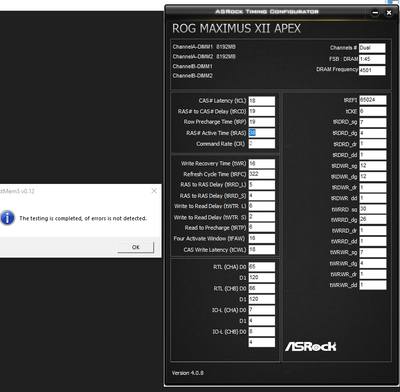Close the ASRock Timing Configurator window

[389, 13]
